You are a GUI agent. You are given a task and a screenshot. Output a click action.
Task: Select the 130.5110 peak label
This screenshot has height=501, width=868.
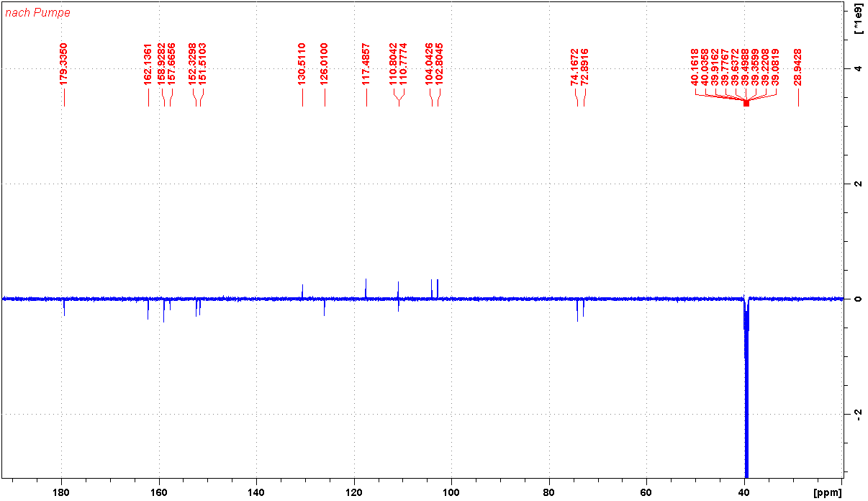pyautogui.click(x=302, y=64)
